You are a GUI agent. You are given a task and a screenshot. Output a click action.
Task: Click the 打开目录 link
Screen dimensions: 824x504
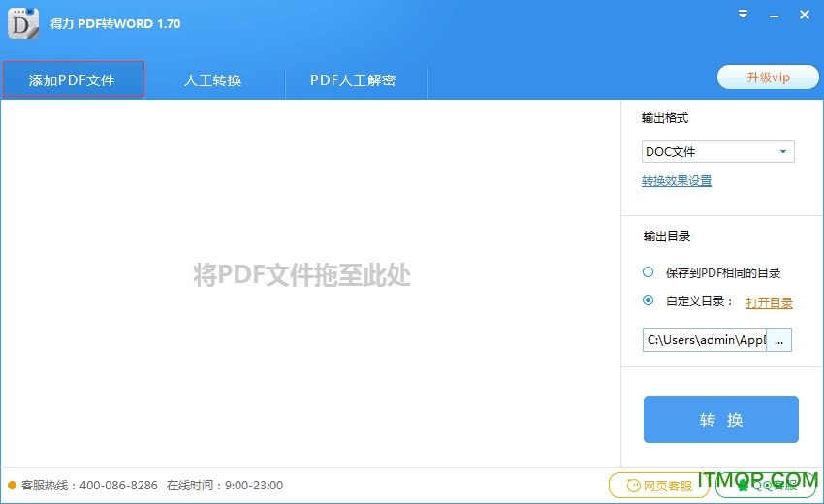(770, 302)
